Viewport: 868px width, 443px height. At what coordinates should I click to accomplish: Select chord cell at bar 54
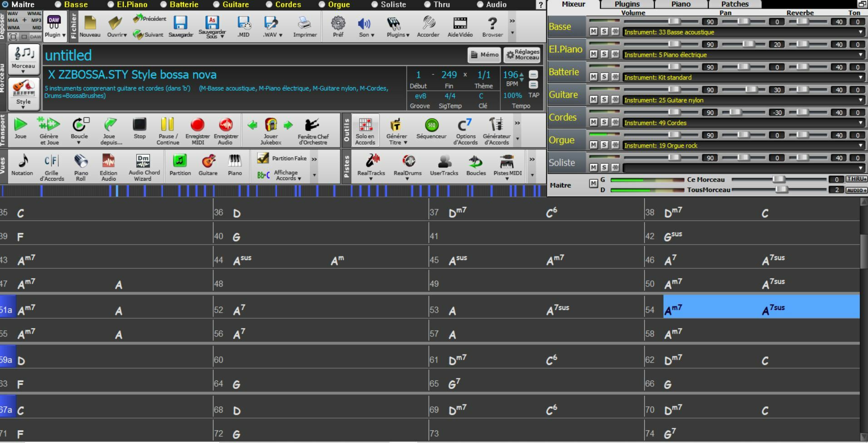click(761, 307)
